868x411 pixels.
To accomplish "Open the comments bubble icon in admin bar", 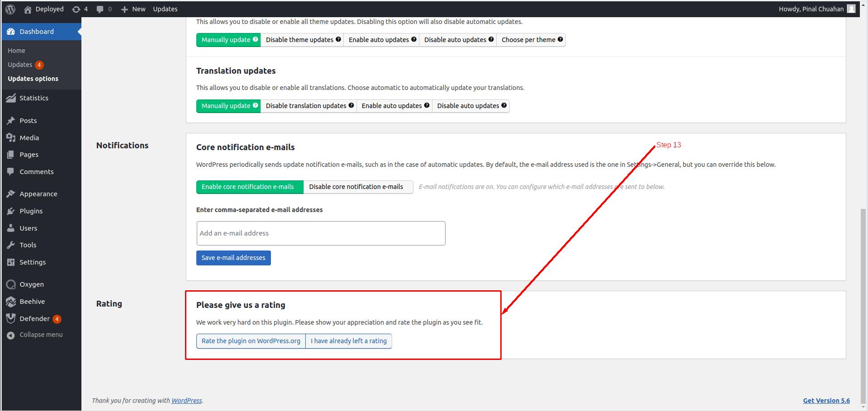I will coord(100,9).
